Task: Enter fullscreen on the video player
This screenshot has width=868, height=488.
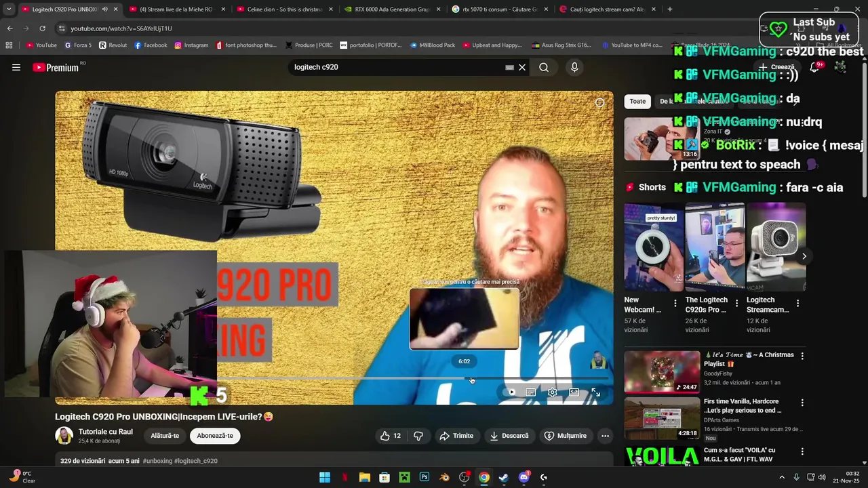Action: [x=595, y=392]
